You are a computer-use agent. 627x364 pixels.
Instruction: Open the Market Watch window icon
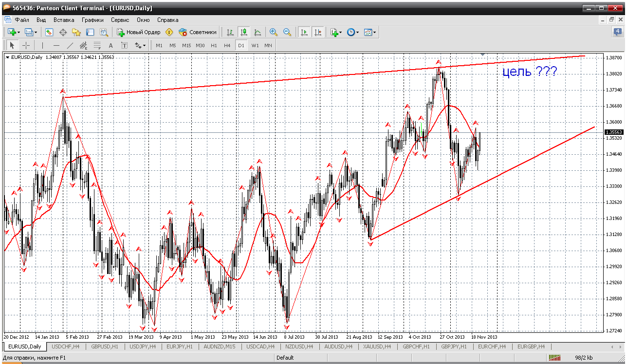(49, 32)
